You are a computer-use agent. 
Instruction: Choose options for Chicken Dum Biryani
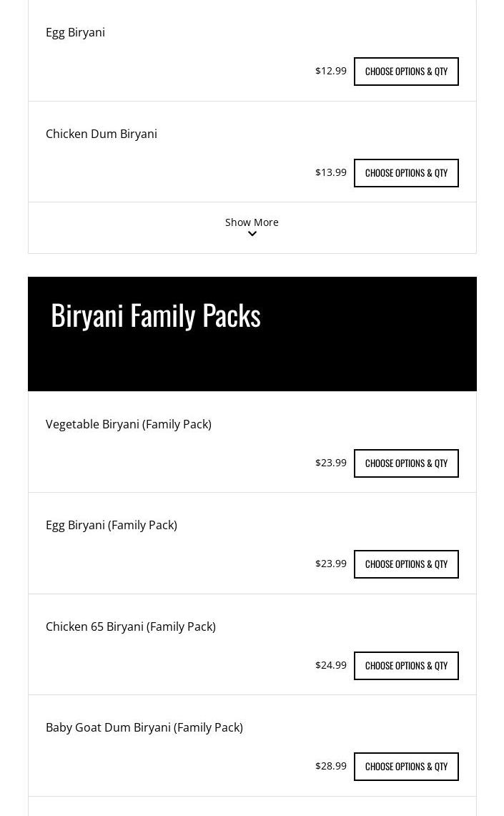pyautogui.click(x=406, y=173)
